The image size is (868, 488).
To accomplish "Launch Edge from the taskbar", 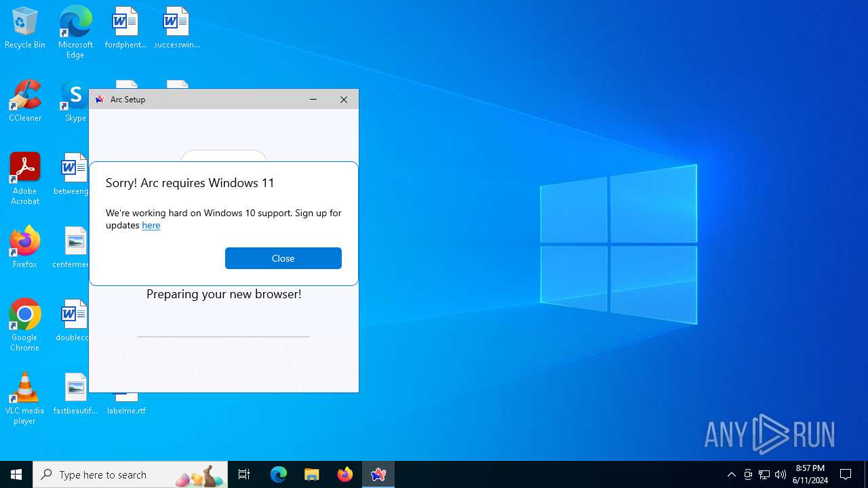I will 279,474.
